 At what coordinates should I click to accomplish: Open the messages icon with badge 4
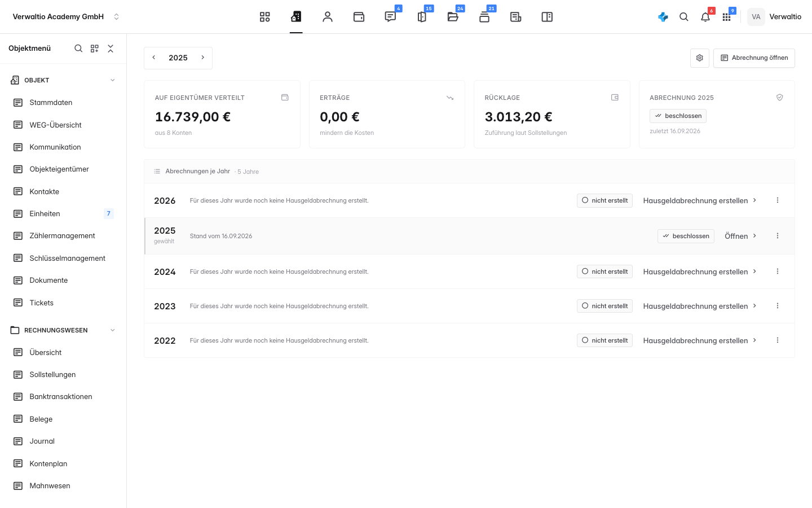390,17
